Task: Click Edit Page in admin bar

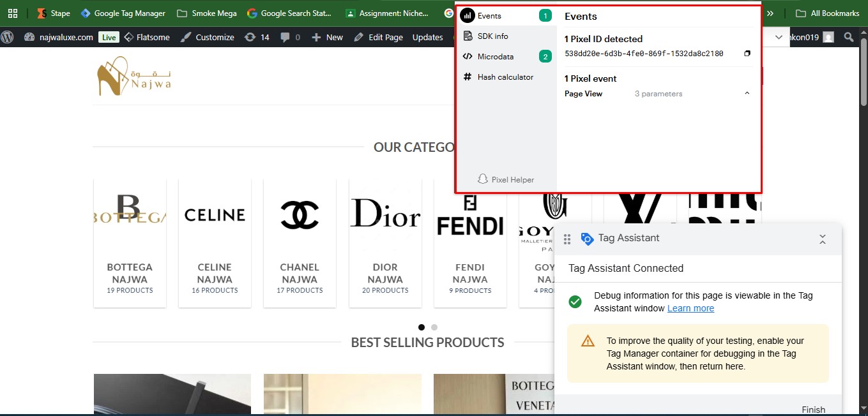Action: (379, 38)
